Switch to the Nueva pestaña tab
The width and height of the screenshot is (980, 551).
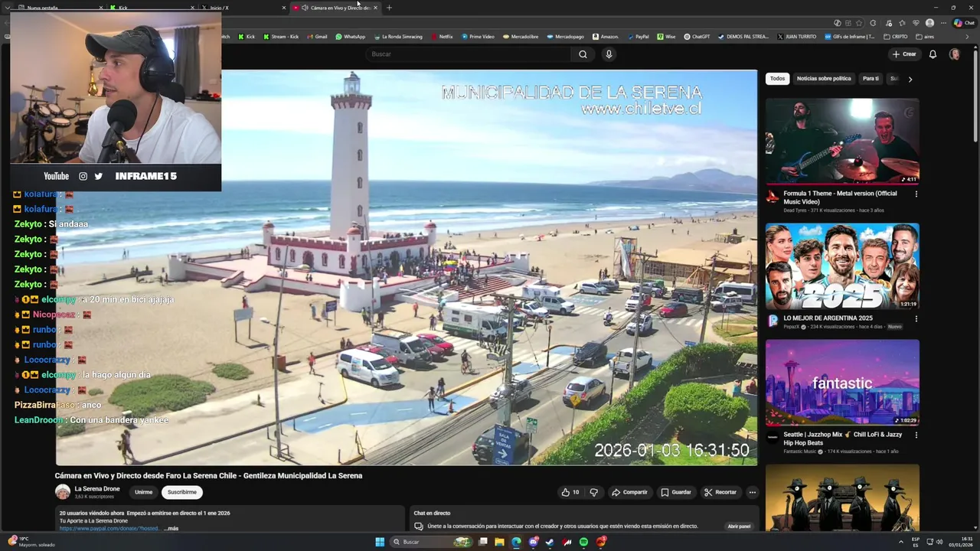coord(59,8)
